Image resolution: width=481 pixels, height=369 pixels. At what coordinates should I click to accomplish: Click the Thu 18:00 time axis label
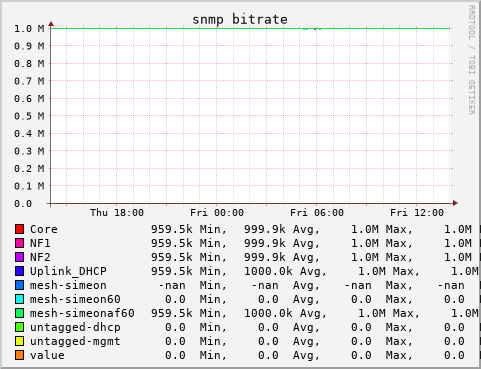tap(117, 213)
